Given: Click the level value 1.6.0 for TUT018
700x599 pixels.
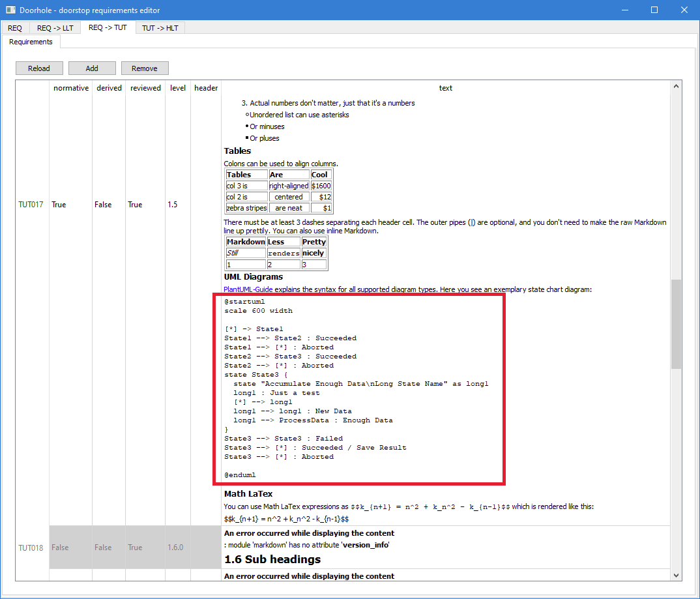Looking at the screenshot, I should click(175, 548).
